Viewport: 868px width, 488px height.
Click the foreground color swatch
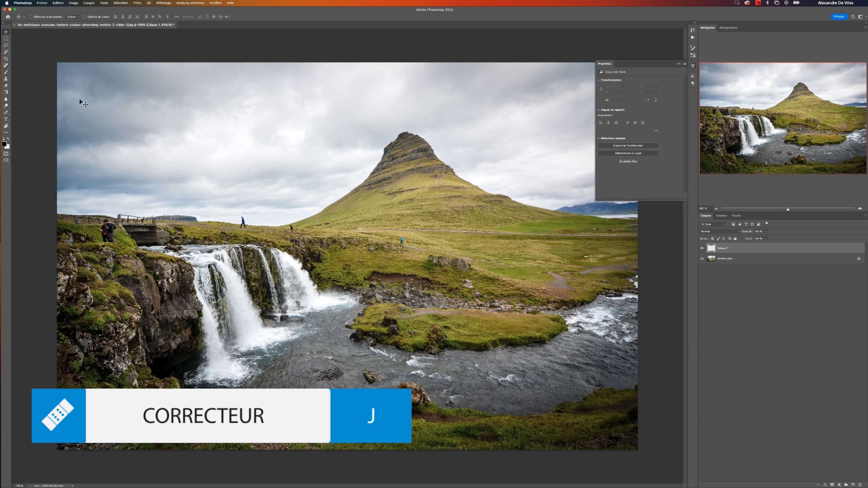click(4, 144)
